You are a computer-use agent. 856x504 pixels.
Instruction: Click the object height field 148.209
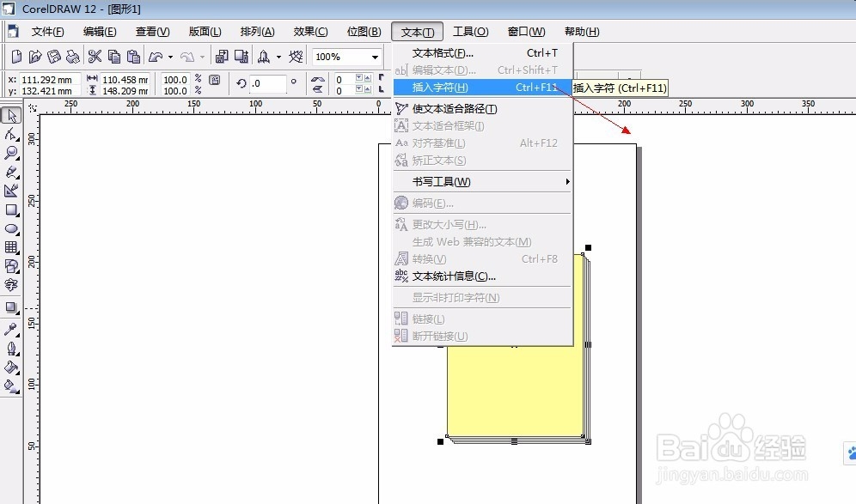coord(125,91)
